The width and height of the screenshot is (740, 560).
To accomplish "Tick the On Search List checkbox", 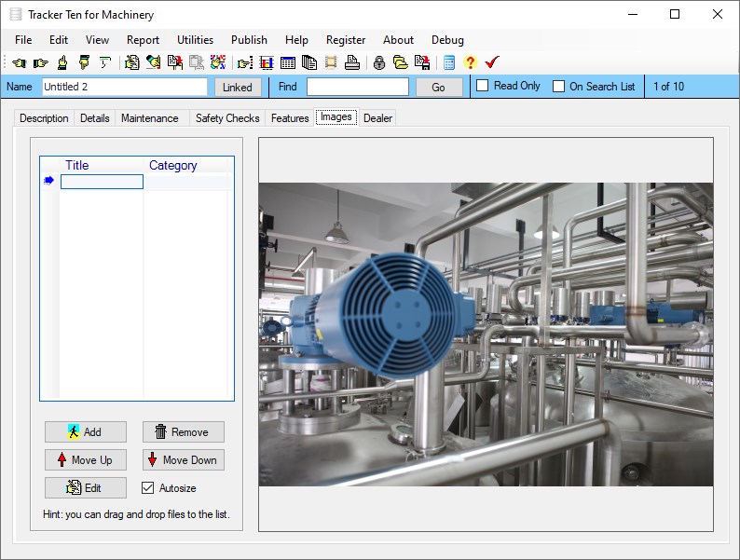I will click(559, 87).
